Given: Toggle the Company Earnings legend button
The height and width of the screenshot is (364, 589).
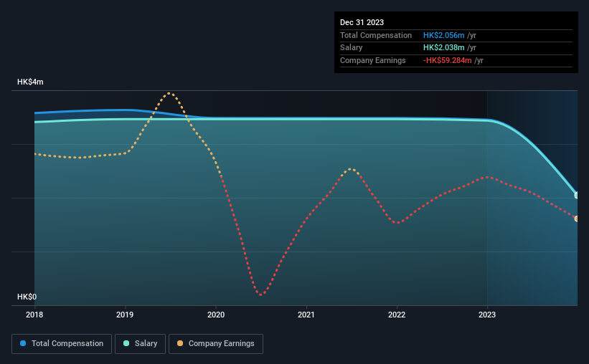Looking at the screenshot, I should coord(216,344).
